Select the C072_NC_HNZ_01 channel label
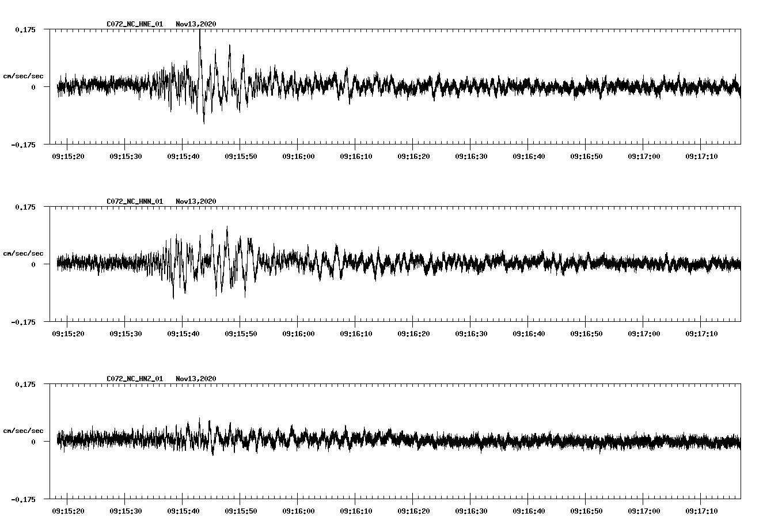The height and width of the screenshot is (532, 782). pyautogui.click(x=134, y=378)
